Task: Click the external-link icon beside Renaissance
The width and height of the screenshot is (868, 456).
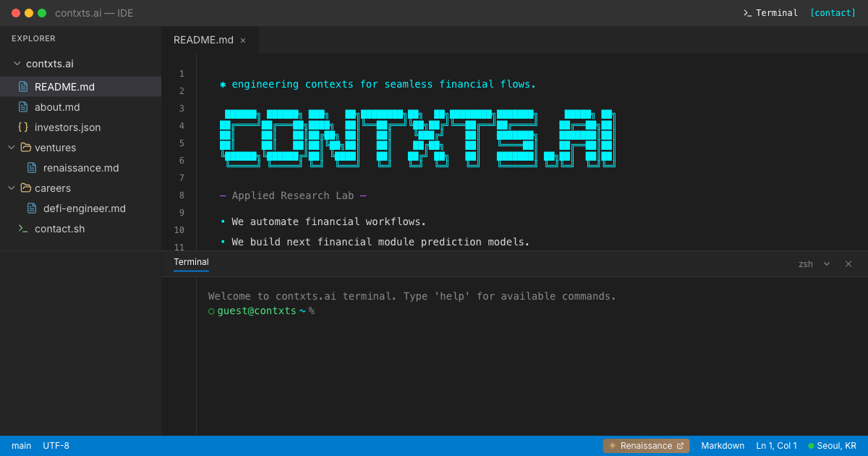Action: [678, 445]
